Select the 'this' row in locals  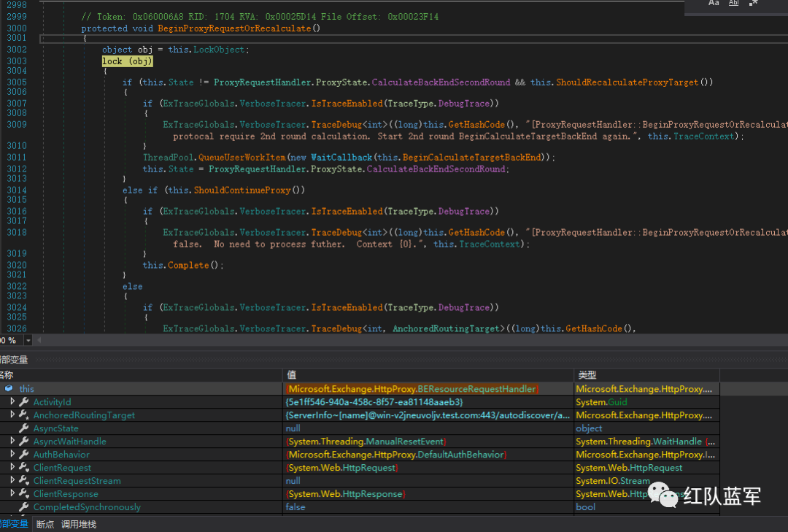[x=360, y=388]
